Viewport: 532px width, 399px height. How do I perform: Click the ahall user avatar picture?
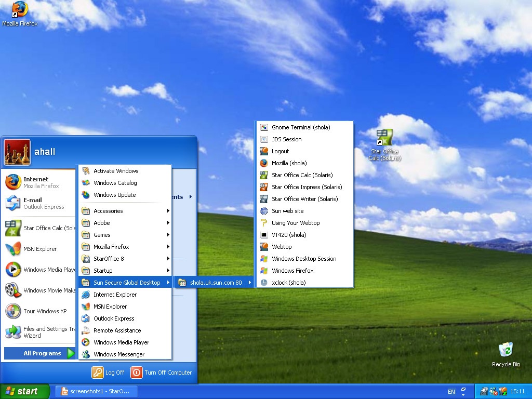[17, 152]
